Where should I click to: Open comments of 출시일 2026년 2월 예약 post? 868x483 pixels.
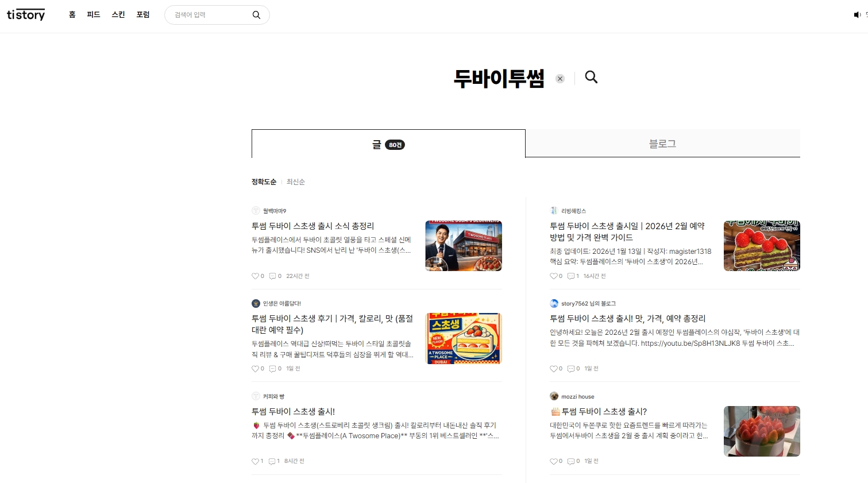570,276
